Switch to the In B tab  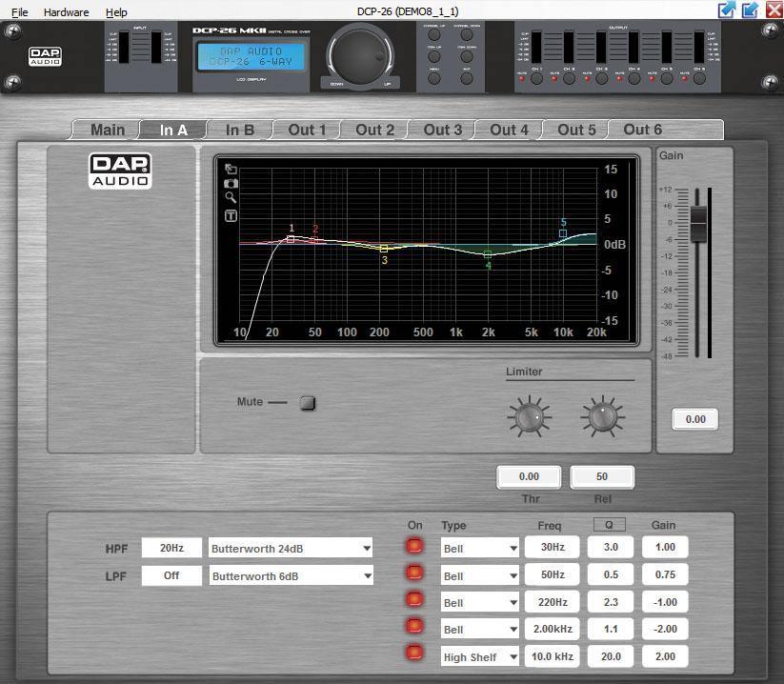240,130
